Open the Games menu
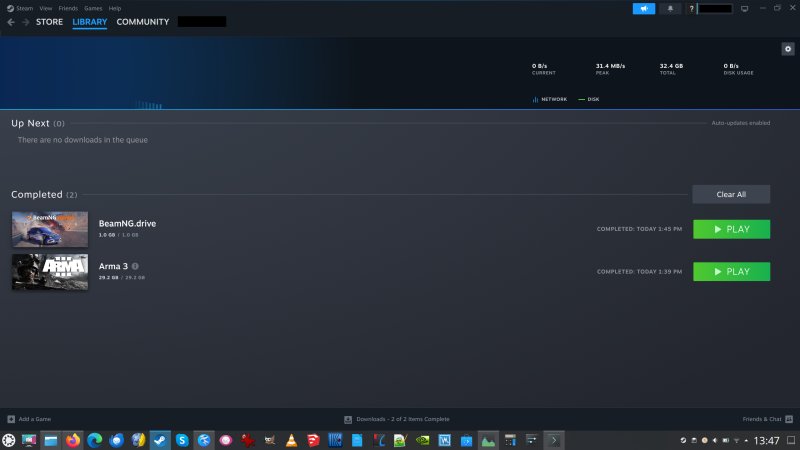The width and height of the screenshot is (800, 450). click(93, 8)
